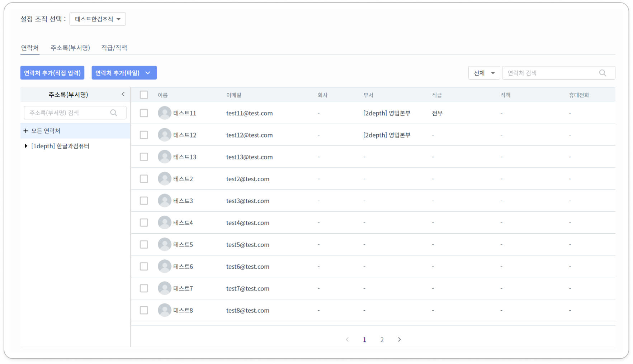Click email test3@test.com
This screenshot has height=364, width=633.
point(247,201)
